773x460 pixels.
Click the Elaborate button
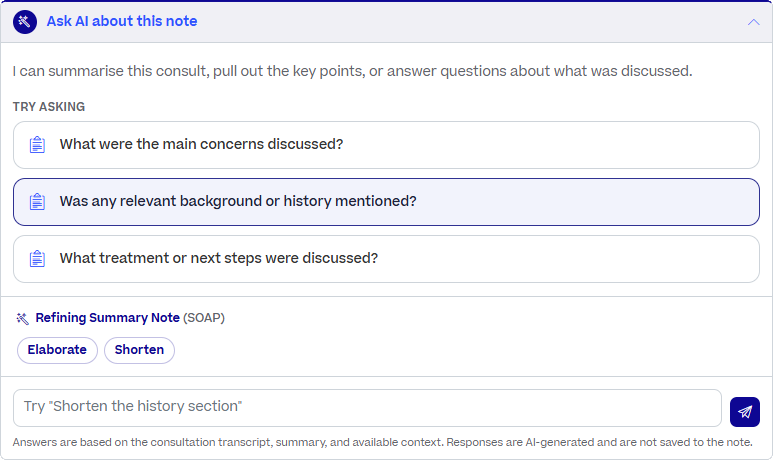57,350
